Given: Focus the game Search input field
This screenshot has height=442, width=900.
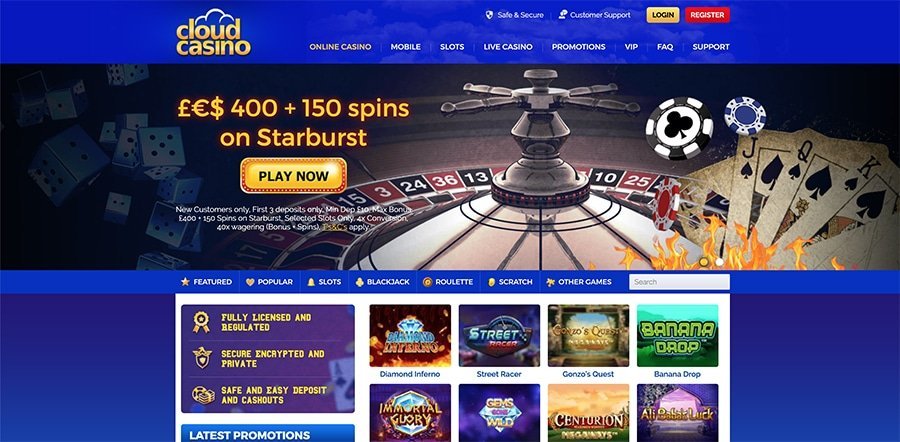Looking at the screenshot, I should tap(679, 282).
